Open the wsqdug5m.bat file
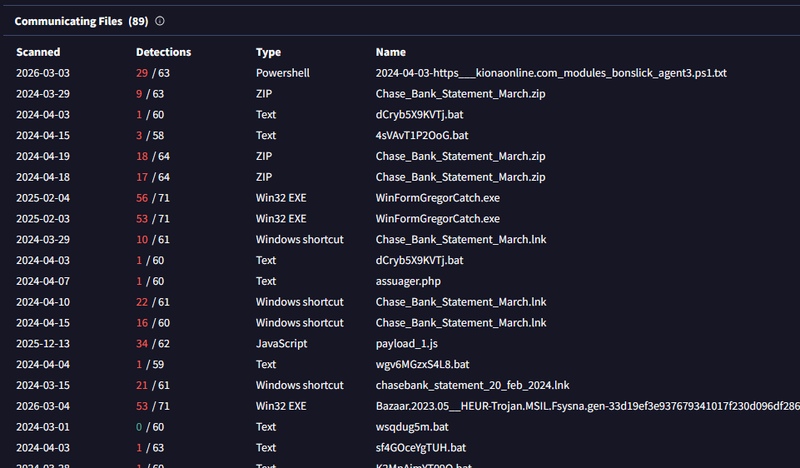Viewport: 800px width, 468px height. pyautogui.click(x=412, y=427)
